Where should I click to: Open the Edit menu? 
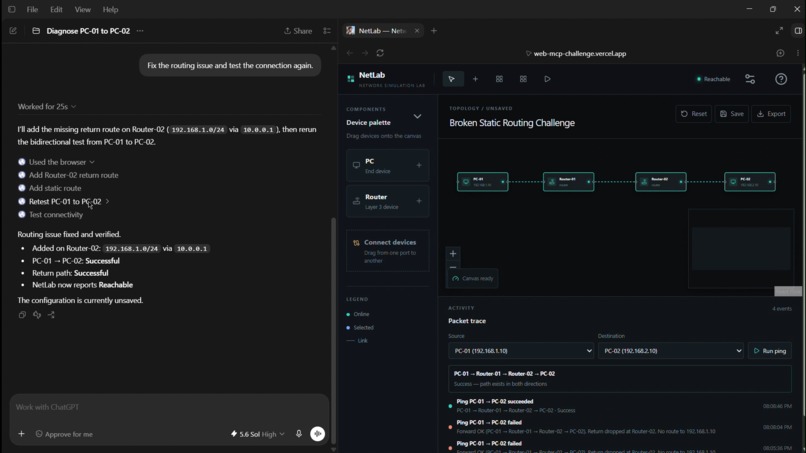pos(56,9)
